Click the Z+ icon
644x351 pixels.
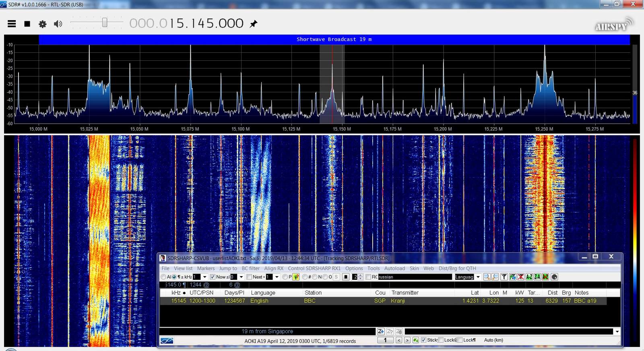[x=381, y=331]
